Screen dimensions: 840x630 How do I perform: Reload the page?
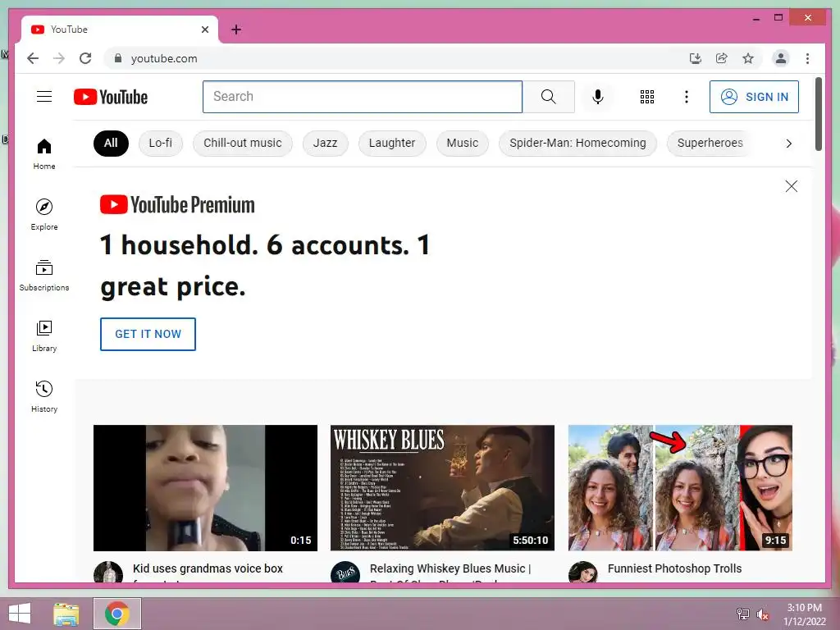click(x=85, y=58)
